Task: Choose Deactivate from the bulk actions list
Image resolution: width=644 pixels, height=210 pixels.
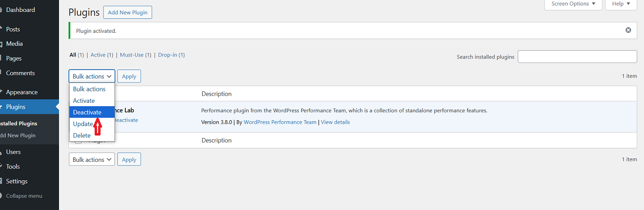Action: point(92,112)
